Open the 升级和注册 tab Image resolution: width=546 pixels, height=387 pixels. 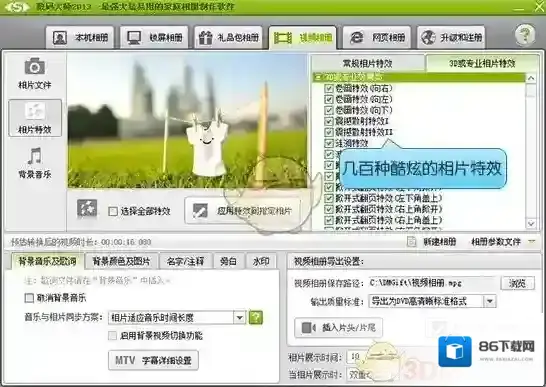451,37
